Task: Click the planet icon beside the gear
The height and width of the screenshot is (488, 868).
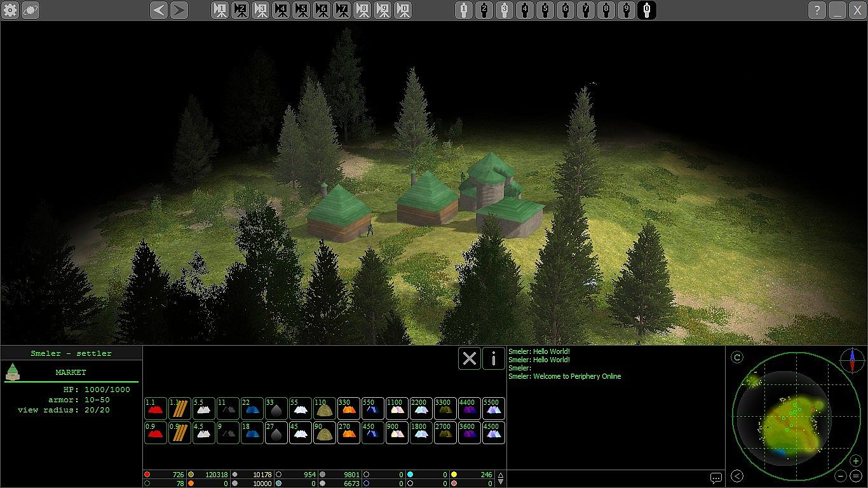Action: click(31, 10)
